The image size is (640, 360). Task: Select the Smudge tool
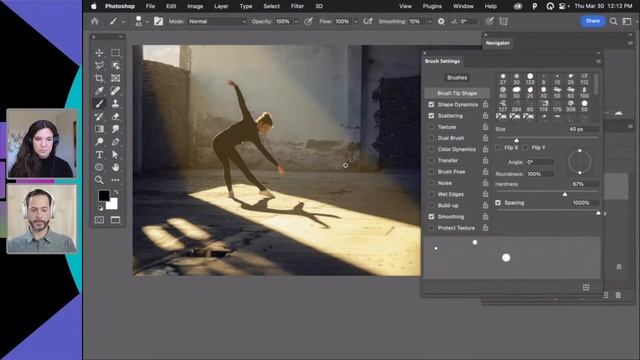pyautogui.click(x=116, y=129)
